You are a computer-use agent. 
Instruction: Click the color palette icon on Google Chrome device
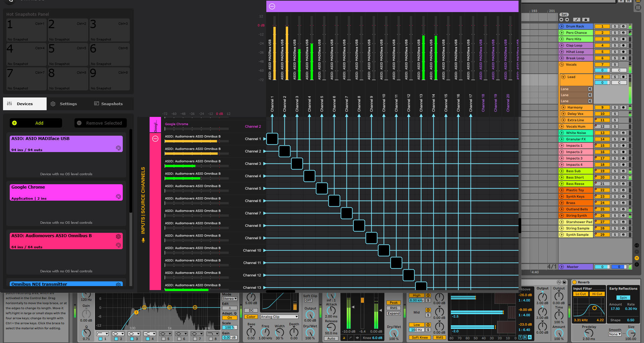pyautogui.click(x=118, y=197)
